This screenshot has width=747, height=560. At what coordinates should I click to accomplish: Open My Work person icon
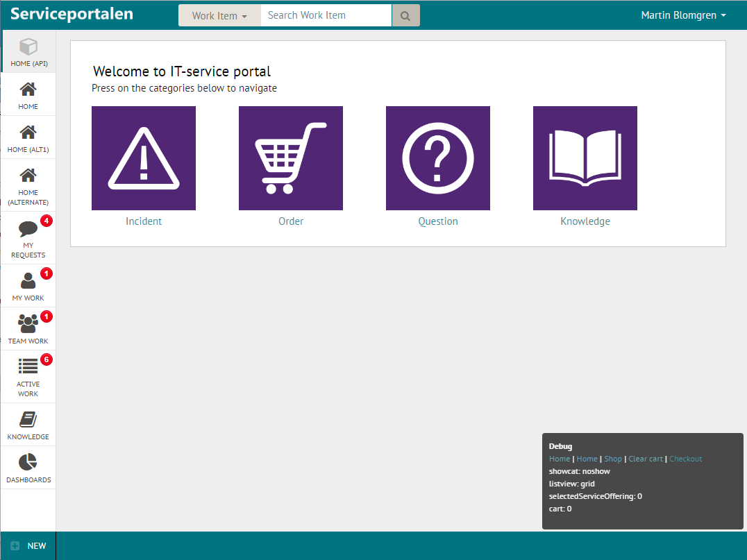[x=28, y=280]
